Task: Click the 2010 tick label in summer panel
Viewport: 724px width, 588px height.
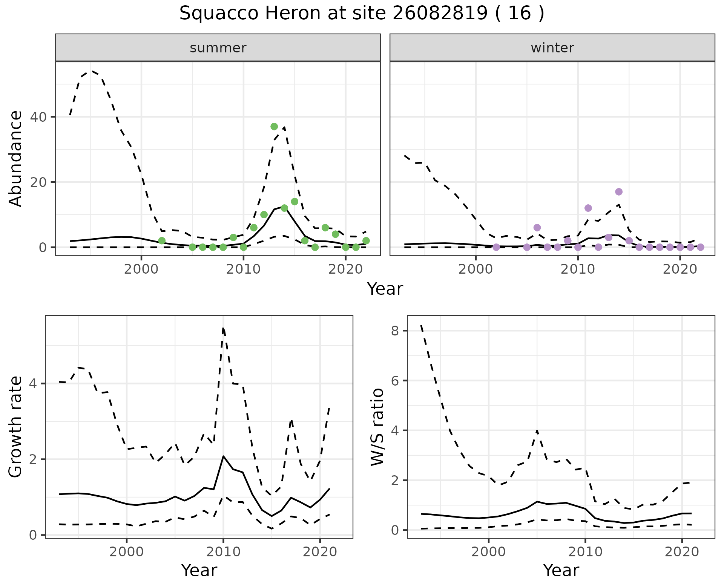Action: coord(243,269)
